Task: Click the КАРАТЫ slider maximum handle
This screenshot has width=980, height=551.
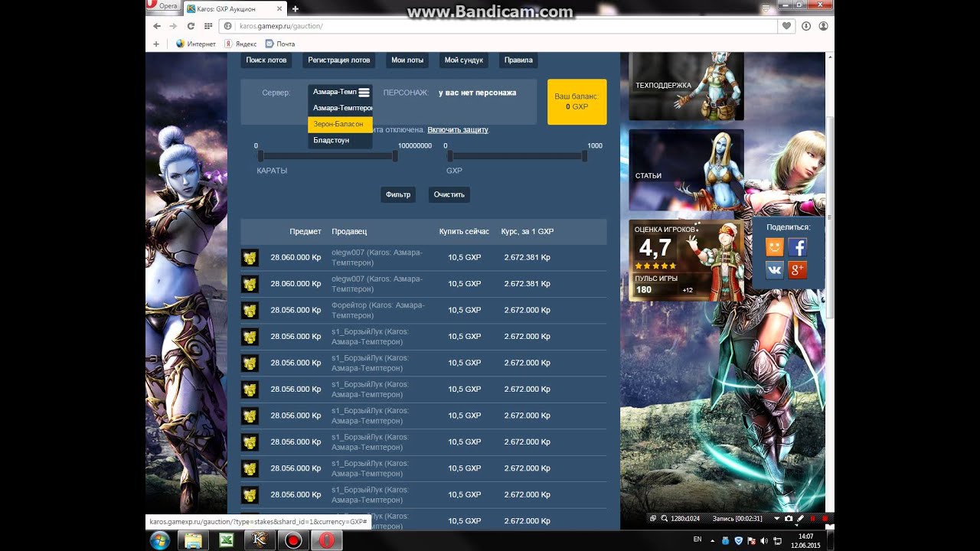Action: pos(395,156)
